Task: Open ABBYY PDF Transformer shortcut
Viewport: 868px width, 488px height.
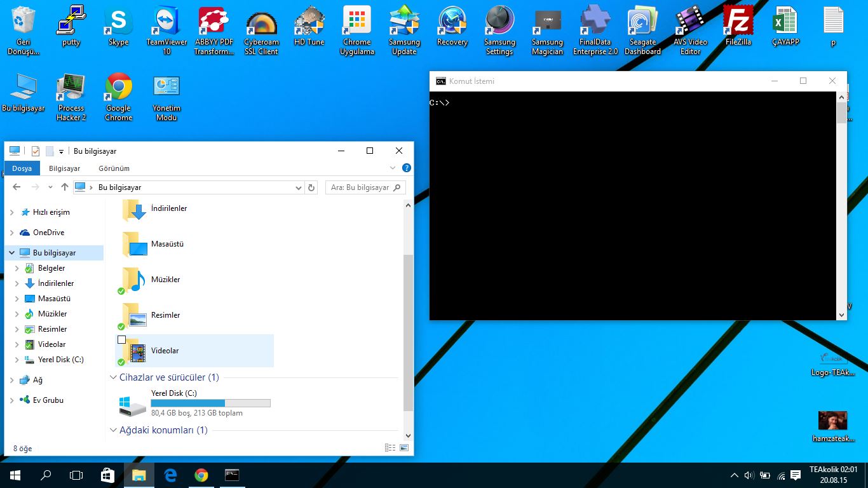Action: click(214, 30)
